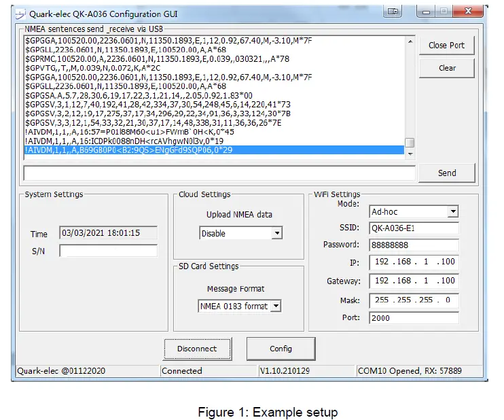Click the Close Port button
Image resolution: width=504 pixels, height=420 pixels.
(446, 46)
